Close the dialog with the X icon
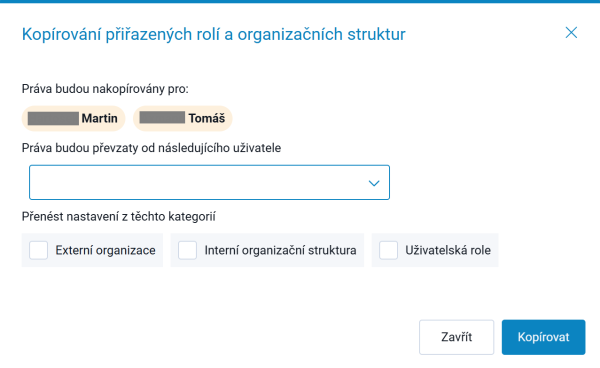Viewport: 600px width, 368px height. 571,33
